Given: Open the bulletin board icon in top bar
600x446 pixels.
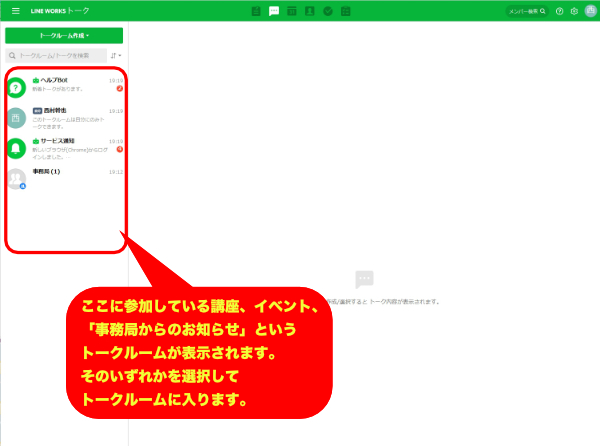Looking at the screenshot, I should (256, 11).
